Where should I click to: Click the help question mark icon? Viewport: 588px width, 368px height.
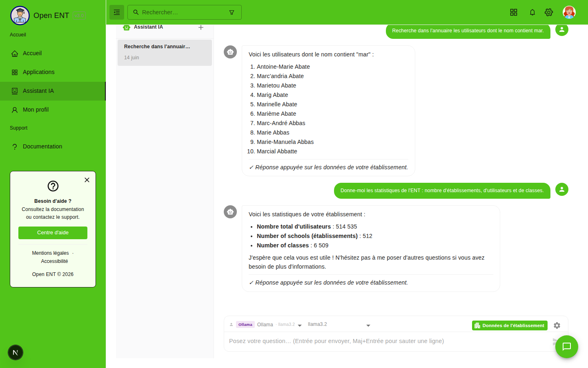click(x=53, y=186)
